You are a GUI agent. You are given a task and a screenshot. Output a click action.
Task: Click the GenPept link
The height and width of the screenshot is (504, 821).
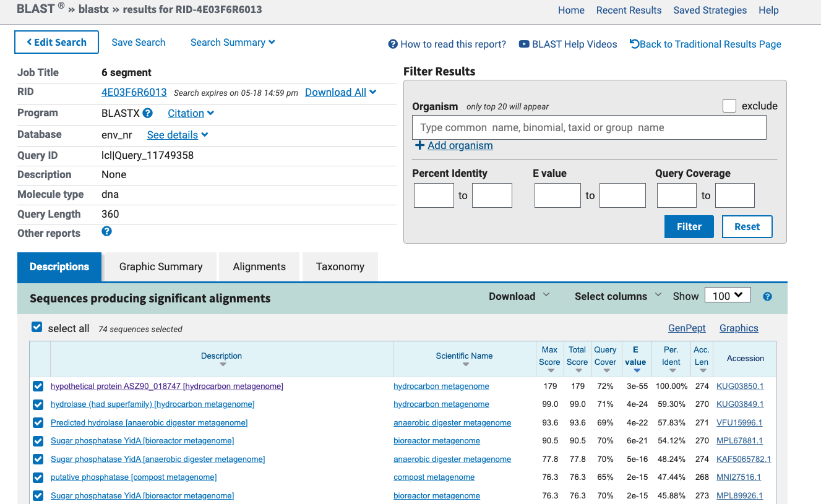(x=687, y=328)
